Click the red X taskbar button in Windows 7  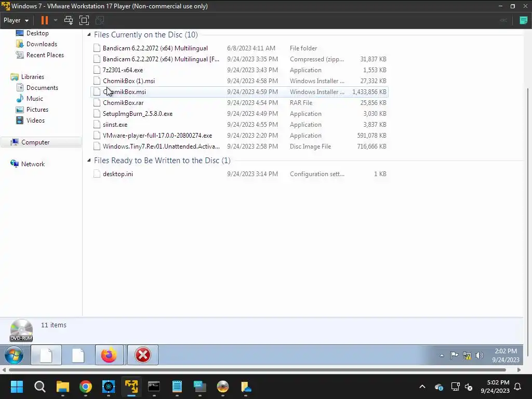[143, 355]
